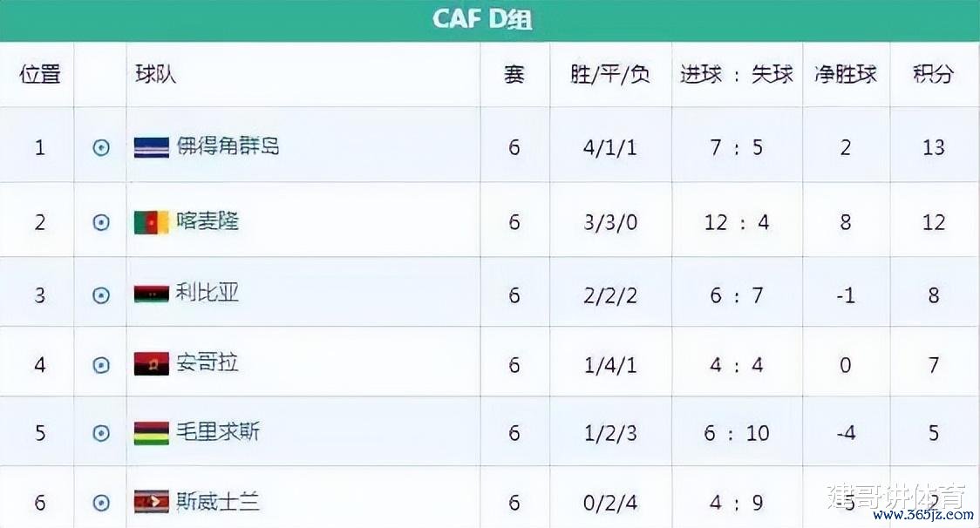The width and height of the screenshot is (980, 528).
Task: Click the Cape Verde flag icon
Action: (152, 147)
